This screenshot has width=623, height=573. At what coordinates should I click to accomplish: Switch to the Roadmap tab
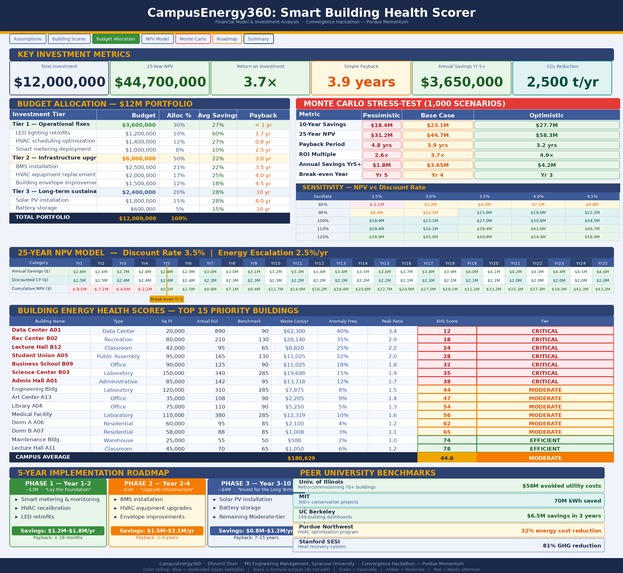point(227,39)
